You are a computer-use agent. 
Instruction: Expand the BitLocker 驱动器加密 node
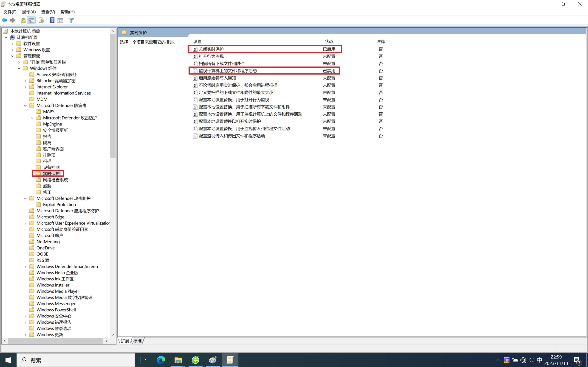click(x=25, y=81)
